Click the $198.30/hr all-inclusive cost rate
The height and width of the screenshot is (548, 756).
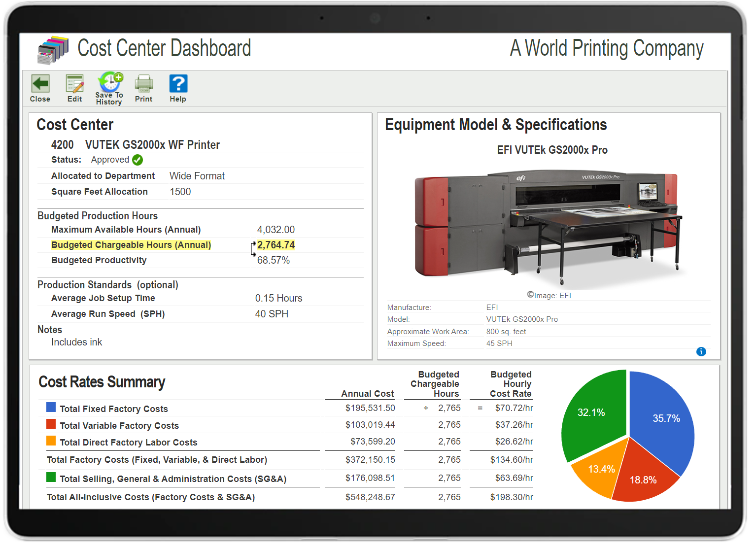pos(512,497)
